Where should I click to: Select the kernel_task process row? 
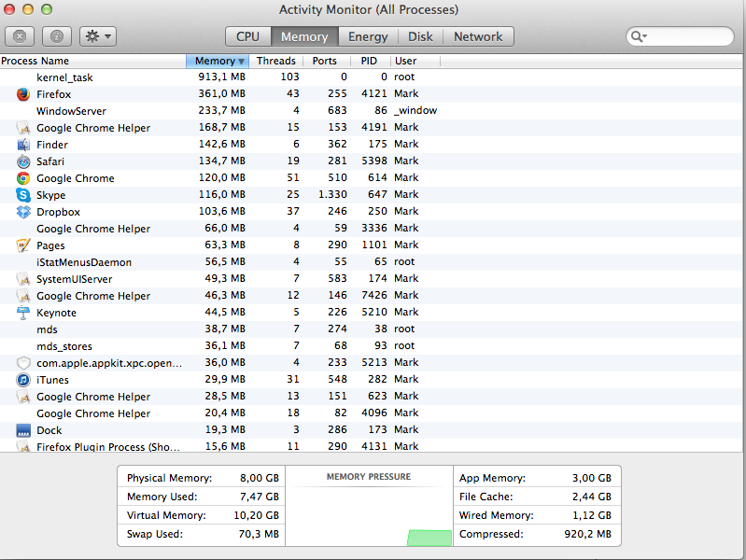coord(371,77)
